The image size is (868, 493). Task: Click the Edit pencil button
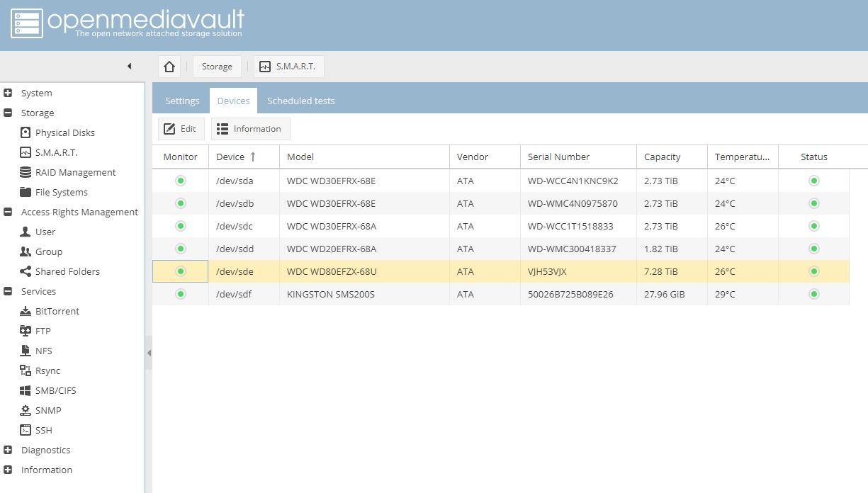181,129
